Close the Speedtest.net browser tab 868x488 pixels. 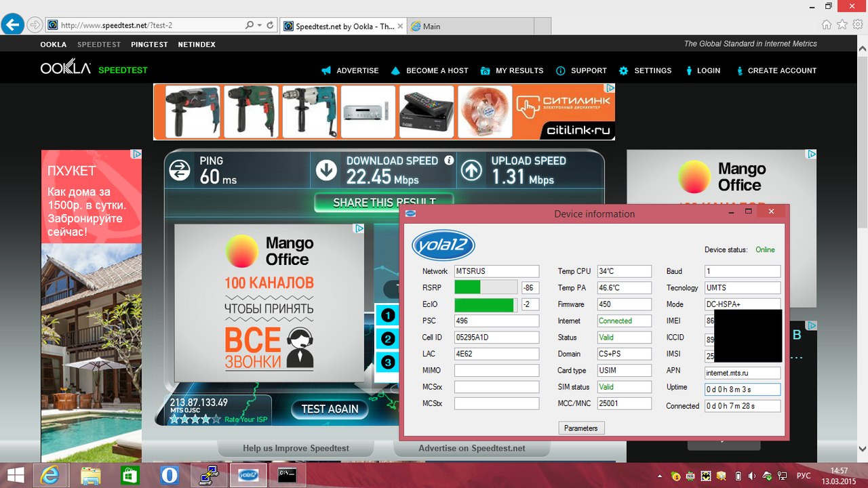(x=399, y=26)
